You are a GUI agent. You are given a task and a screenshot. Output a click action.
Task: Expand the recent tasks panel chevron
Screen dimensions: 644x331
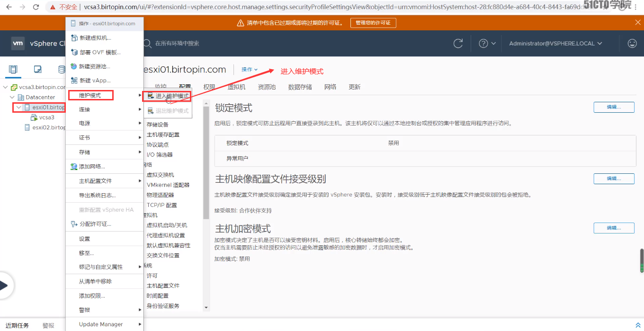(637, 325)
